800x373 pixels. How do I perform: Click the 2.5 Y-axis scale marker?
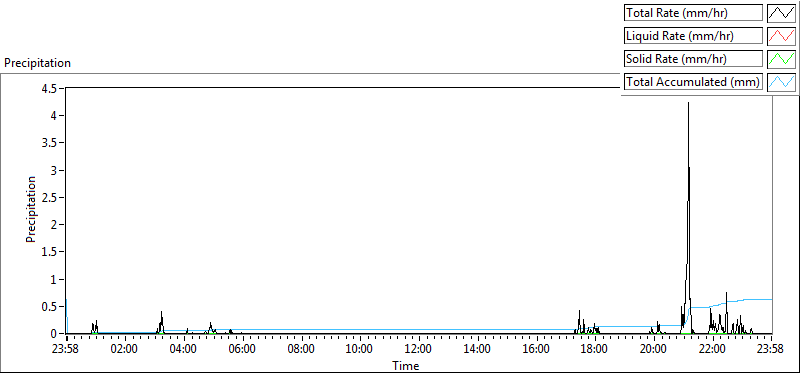point(51,197)
